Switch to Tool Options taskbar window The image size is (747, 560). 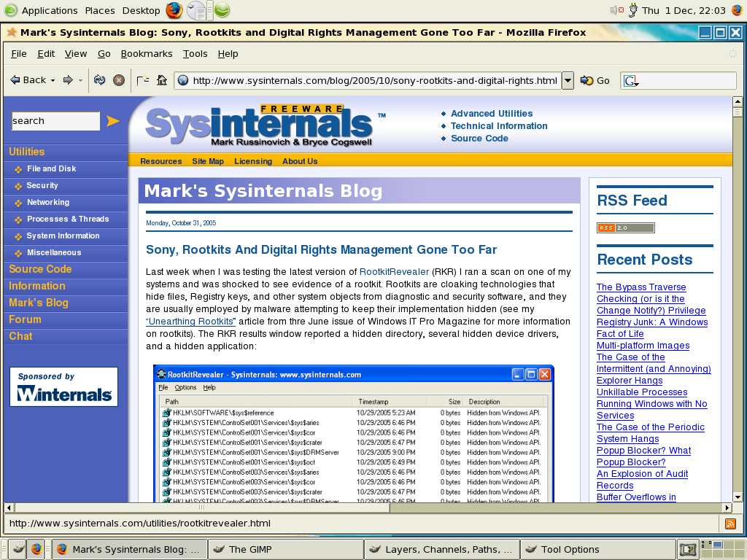598,550
